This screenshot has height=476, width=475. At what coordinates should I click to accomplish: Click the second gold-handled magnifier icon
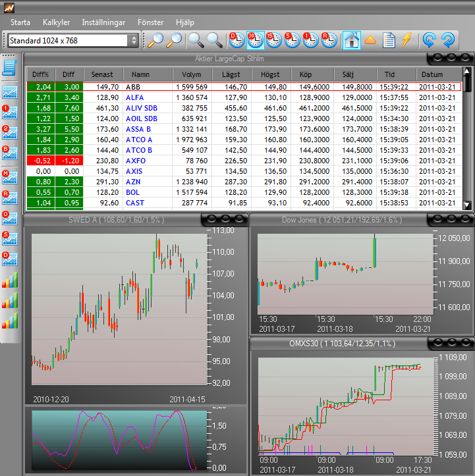(174, 40)
